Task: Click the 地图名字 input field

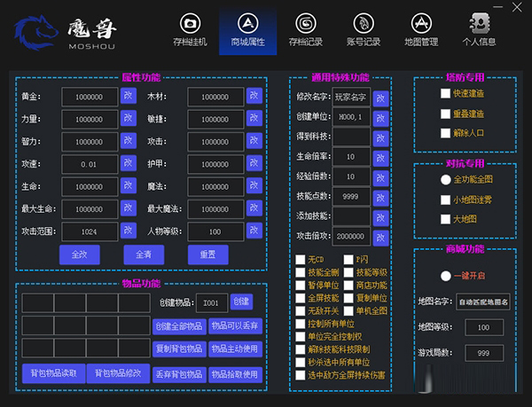Action: (483, 302)
